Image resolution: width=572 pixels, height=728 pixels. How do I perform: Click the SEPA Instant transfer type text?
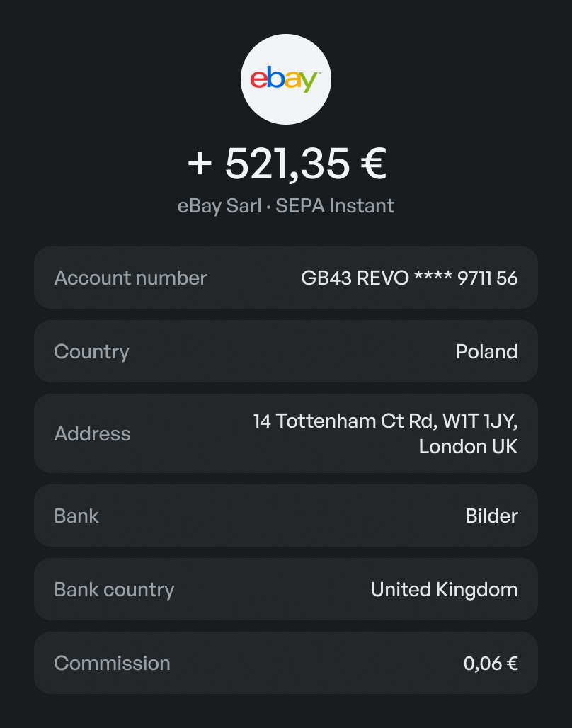(x=335, y=206)
